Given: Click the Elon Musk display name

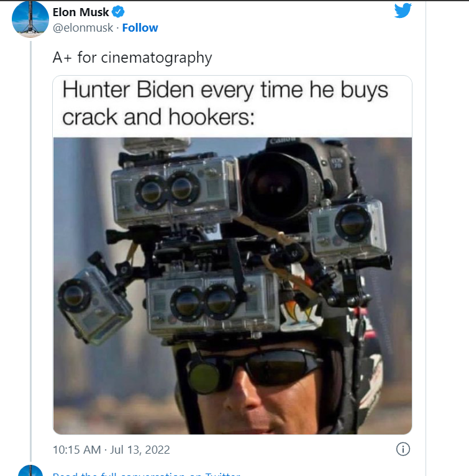Looking at the screenshot, I should click(81, 12).
